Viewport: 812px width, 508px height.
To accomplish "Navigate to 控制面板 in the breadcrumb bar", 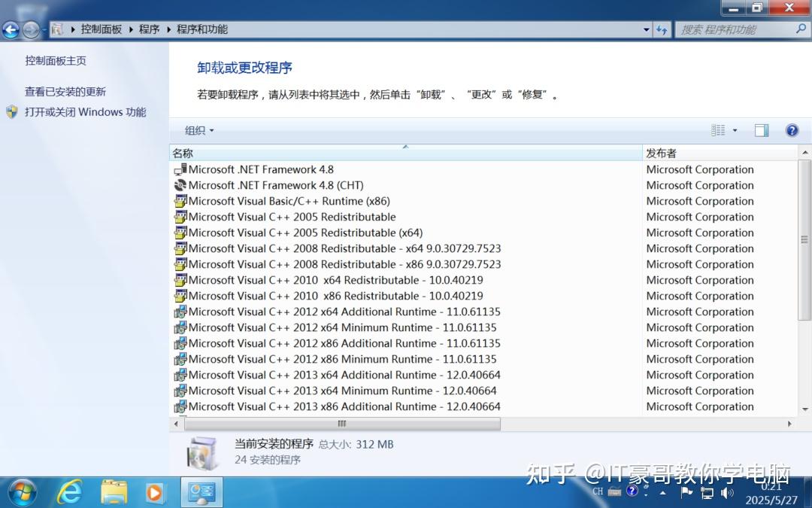I will tap(101, 29).
